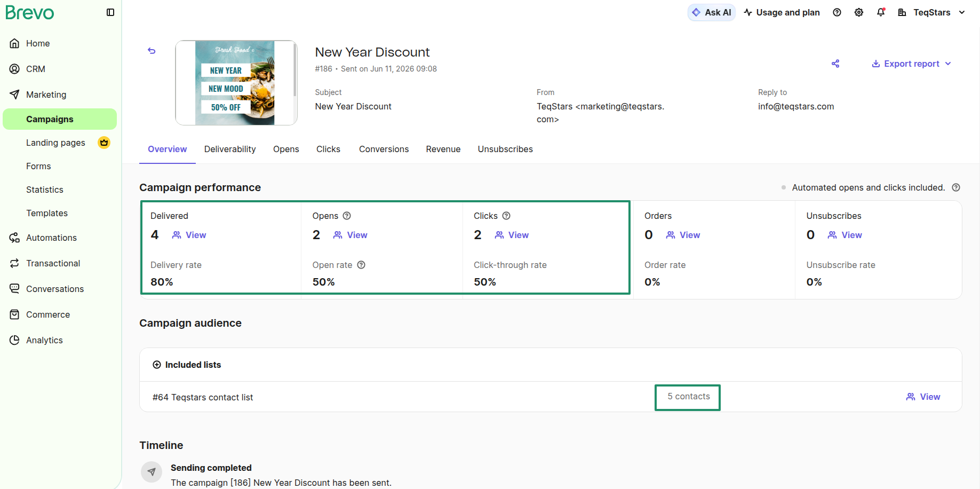Image resolution: width=980 pixels, height=489 pixels.
Task: Click the info@teqstars.com reply-to address
Action: click(x=796, y=106)
